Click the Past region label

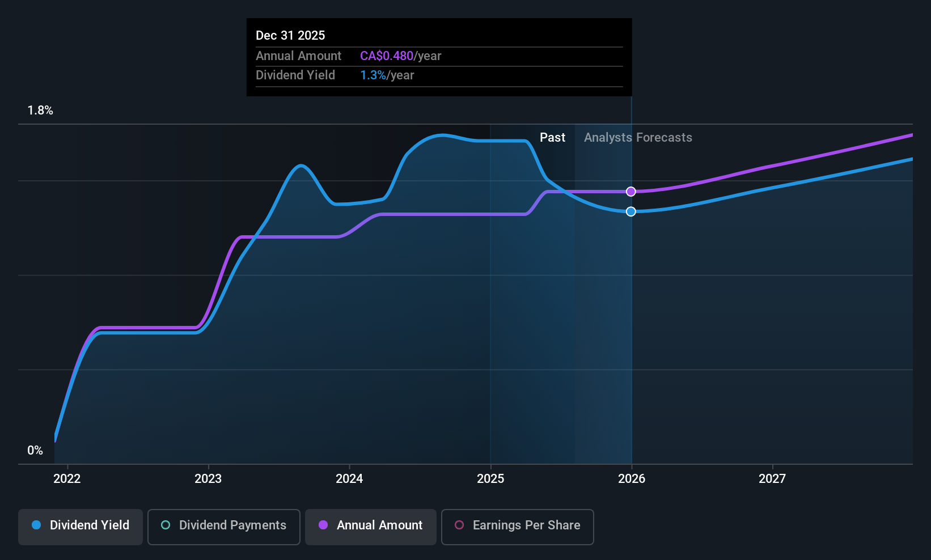click(552, 137)
